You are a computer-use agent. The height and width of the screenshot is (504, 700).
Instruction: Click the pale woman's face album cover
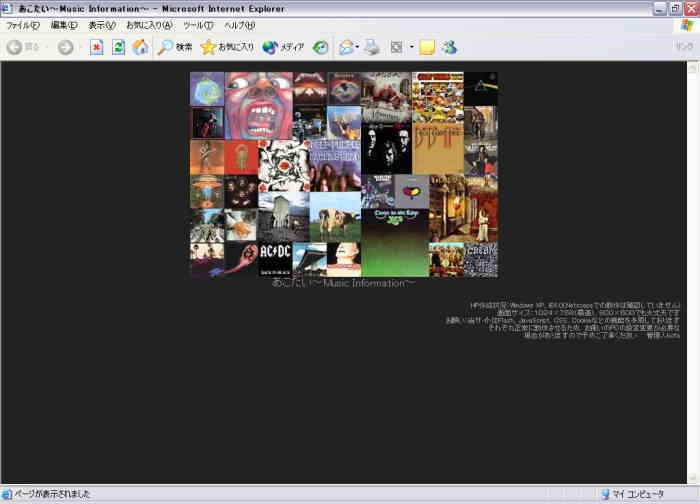tap(344, 260)
